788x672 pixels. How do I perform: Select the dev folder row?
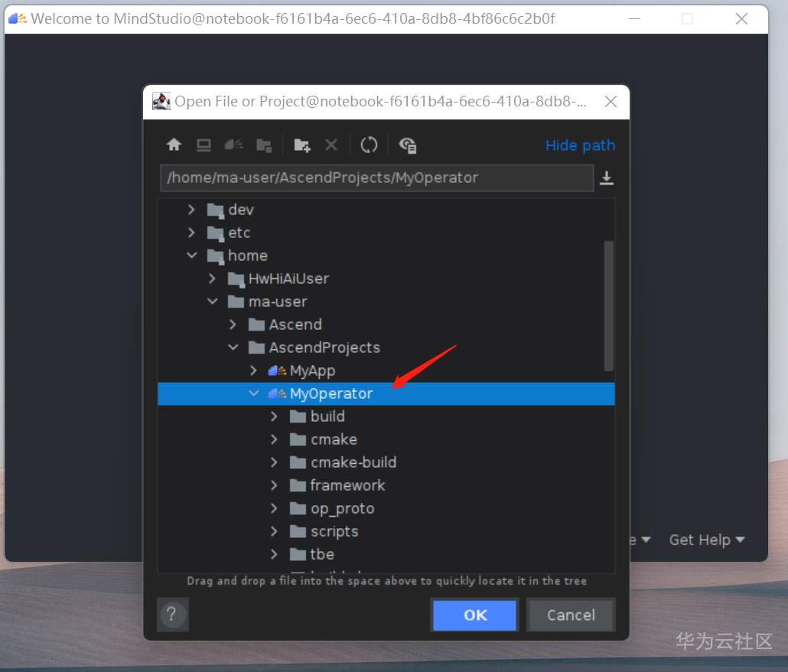(x=386, y=210)
